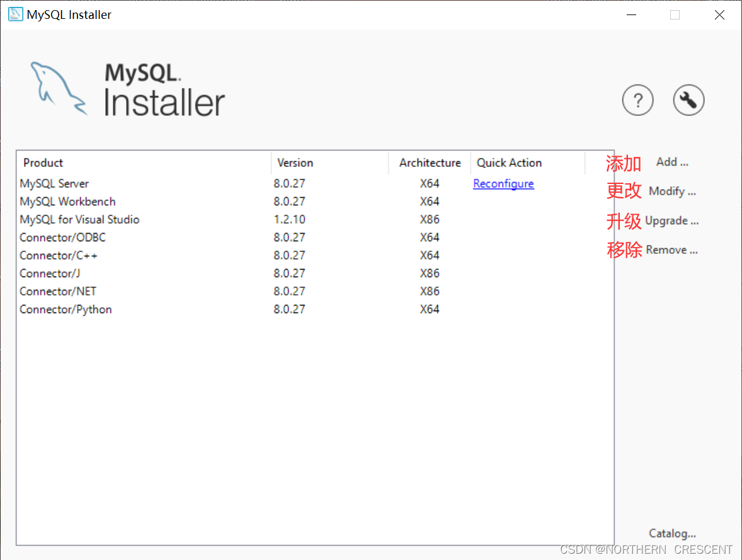The image size is (742, 560).
Task: Select MySQL for Visual Studio row
Action: click(315, 220)
